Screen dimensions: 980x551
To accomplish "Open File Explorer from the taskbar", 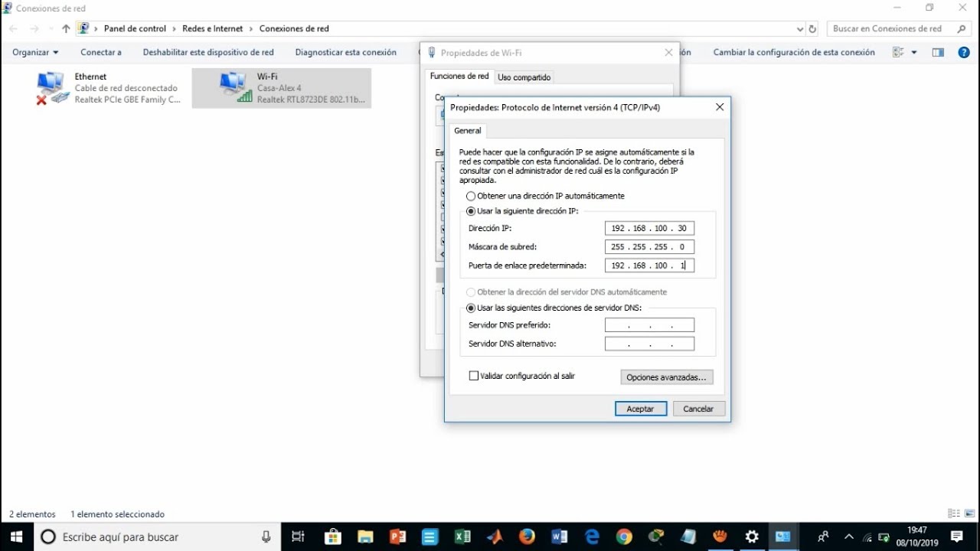I will (x=364, y=536).
